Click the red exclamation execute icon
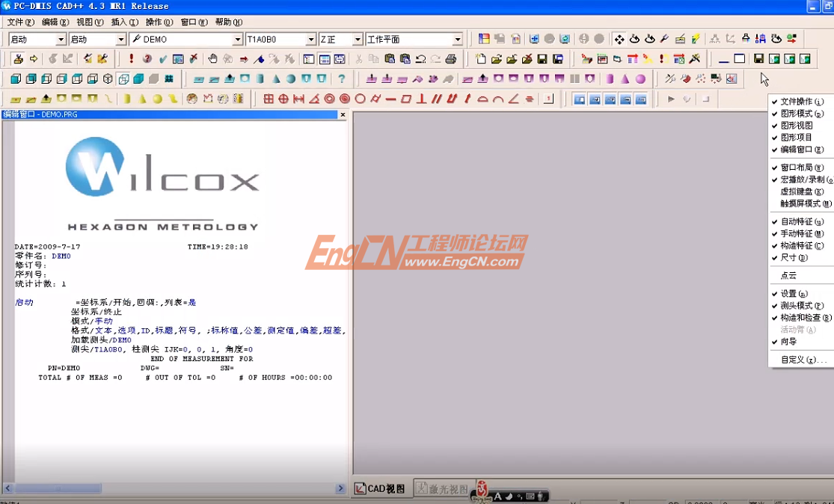Viewport: 834px width, 504px height. pos(132,58)
